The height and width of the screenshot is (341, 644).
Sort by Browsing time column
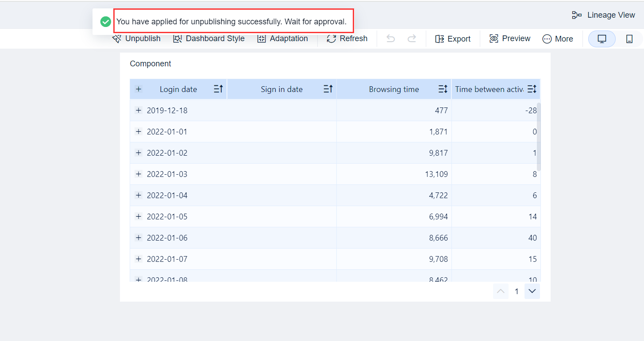pos(443,89)
